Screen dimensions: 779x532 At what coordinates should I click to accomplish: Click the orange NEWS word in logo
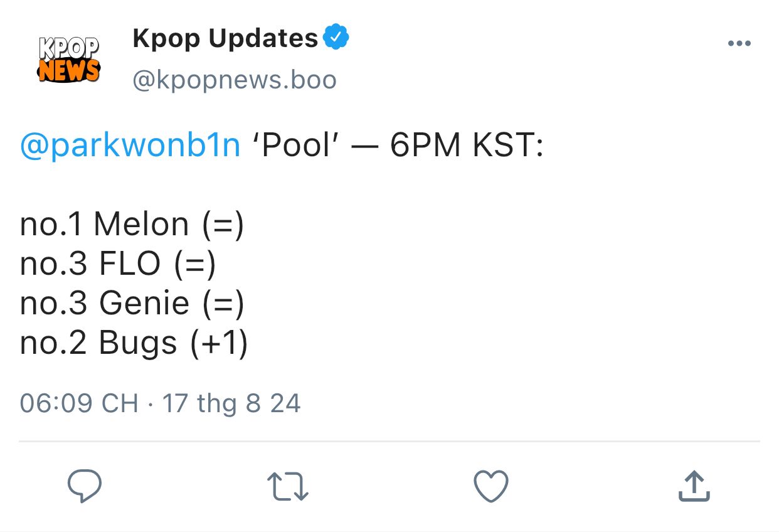pyautogui.click(x=69, y=71)
